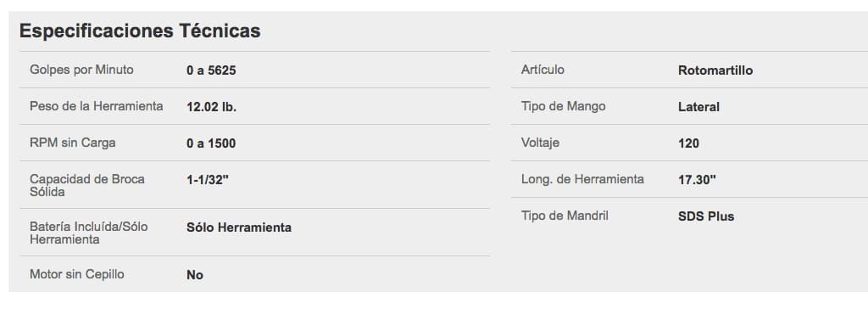This screenshot has width=868, height=309.
Task: Click the 0 a 1500 value
Action: [211, 143]
